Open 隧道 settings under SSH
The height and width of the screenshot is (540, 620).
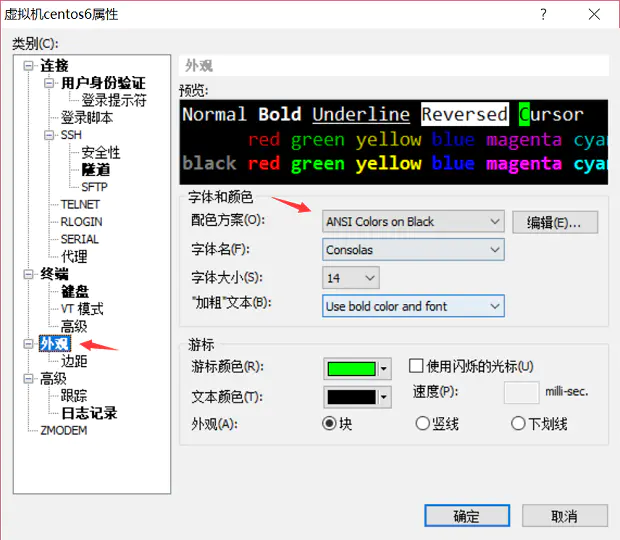[96, 170]
